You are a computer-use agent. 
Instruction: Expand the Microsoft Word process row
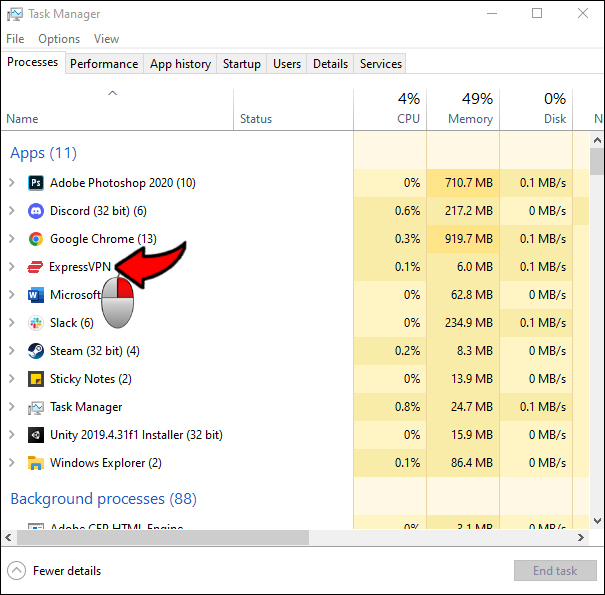tap(12, 295)
